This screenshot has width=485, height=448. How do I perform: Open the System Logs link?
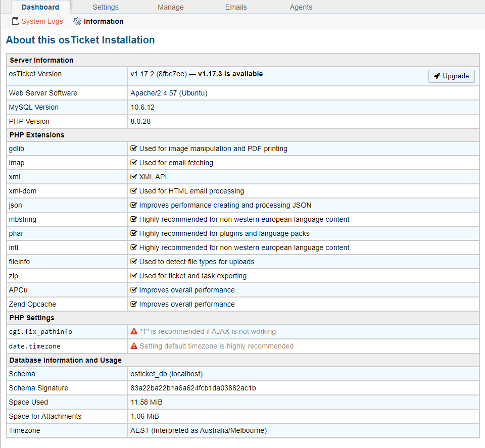(42, 21)
